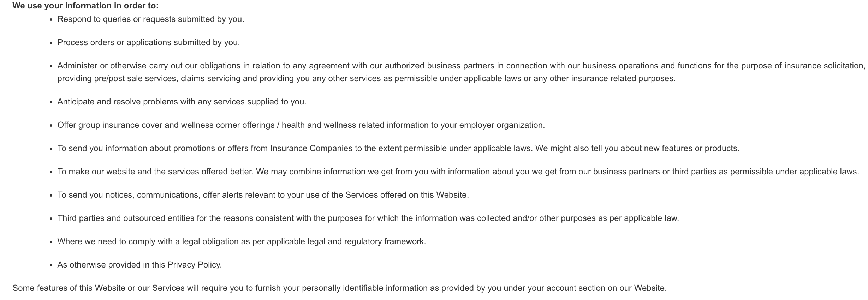The image size is (868, 300).
Task: Click the "As otherwise provided" bullet text
Action: click(139, 265)
